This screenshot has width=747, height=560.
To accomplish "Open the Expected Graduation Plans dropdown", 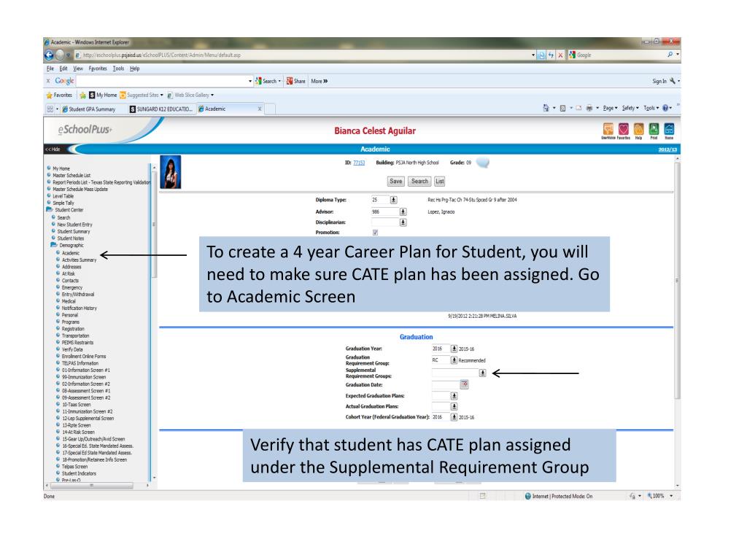I will click(x=454, y=396).
